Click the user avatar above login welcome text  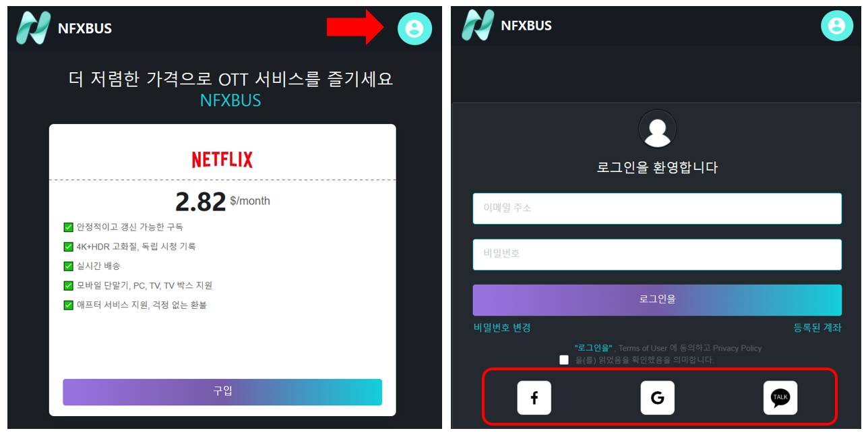tap(657, 129)
